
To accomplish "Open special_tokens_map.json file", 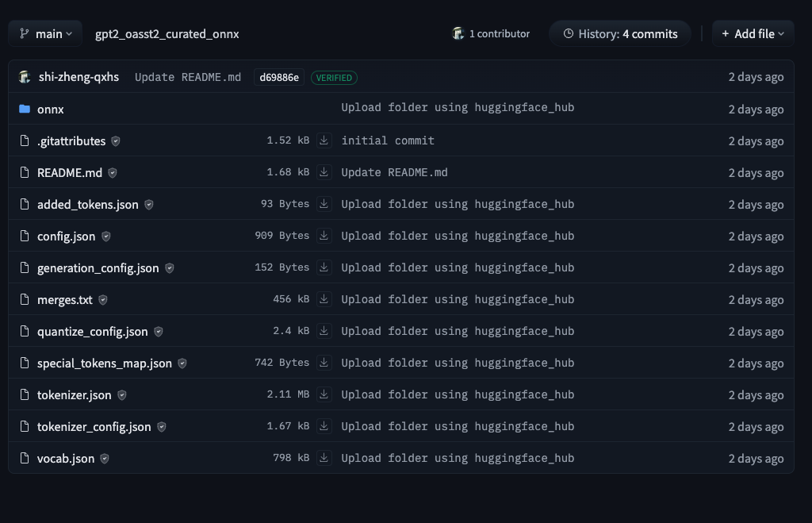I will coord(105,363).
